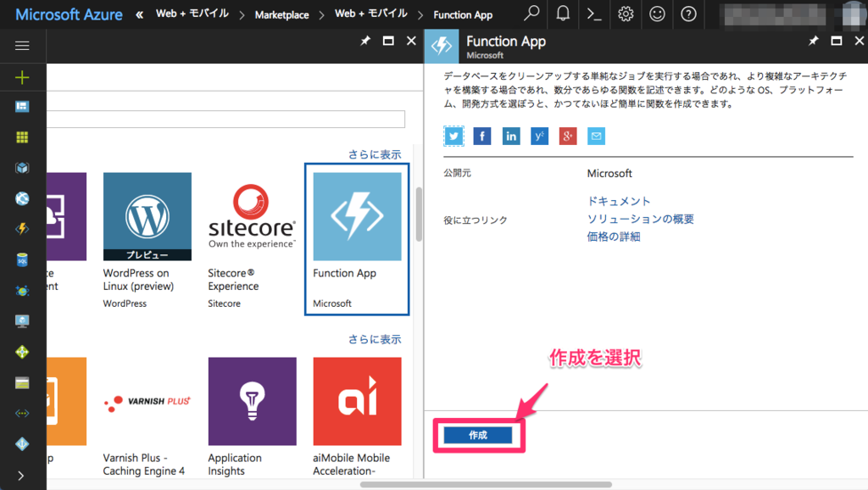This screenshot has width=868, height=490.
Task: Open the hamburger menu in sidebar
Action: pyautogui.click(x=22, y=46)
